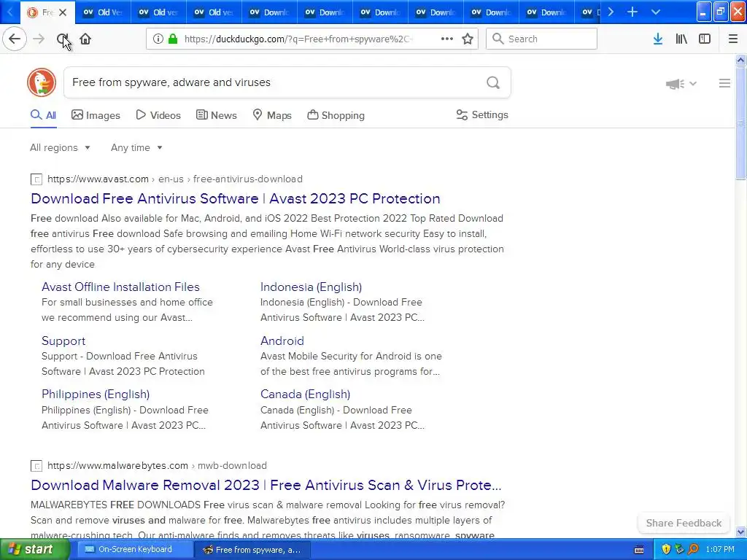Open the 'Philippines (English)' sitelink

96,394
